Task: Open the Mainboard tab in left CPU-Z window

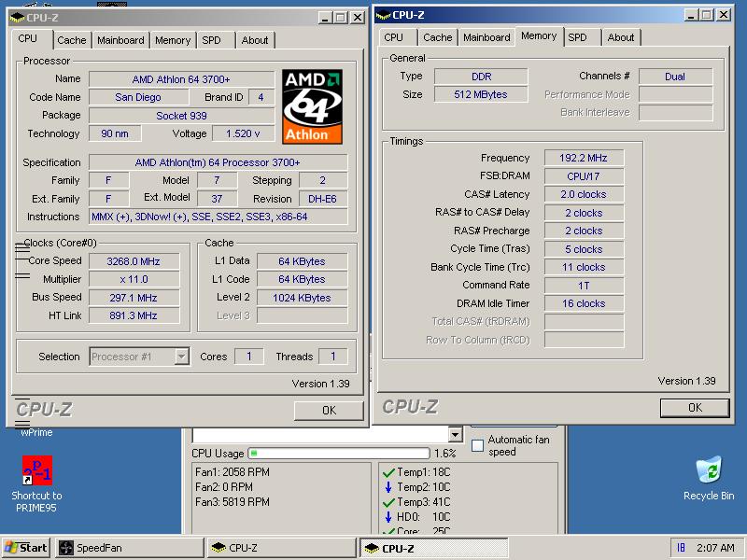Action: pos(121,40)
